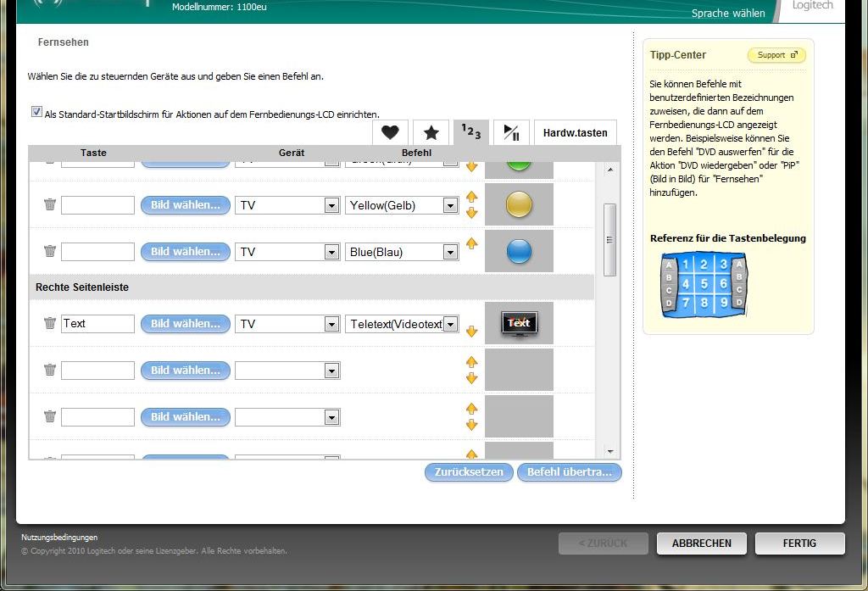Click the FERTIG button
Screen dimensions: 868x591
(799, 543)
